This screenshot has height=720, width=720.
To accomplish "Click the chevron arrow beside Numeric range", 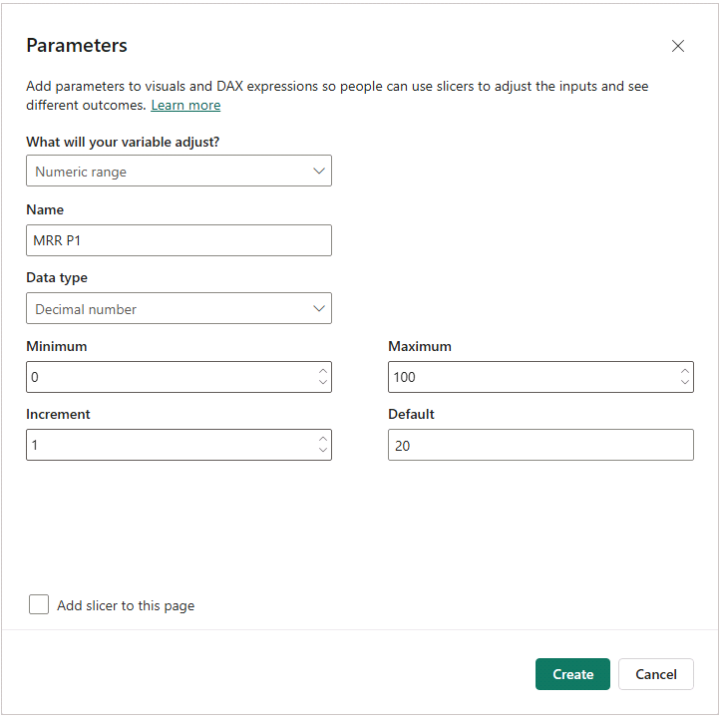I will coord(319,171).
